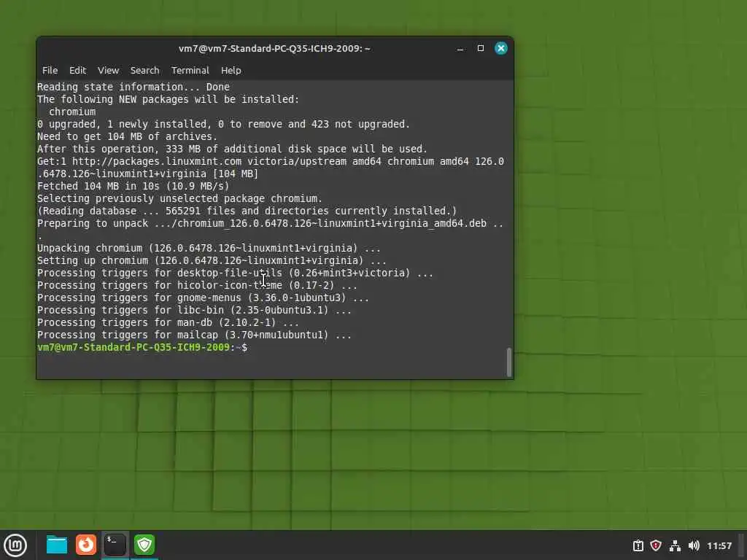The height and width of the screenshot is (560, 747).
Task: Open the red security shield tray icon
Action: [x=656, y=545]
